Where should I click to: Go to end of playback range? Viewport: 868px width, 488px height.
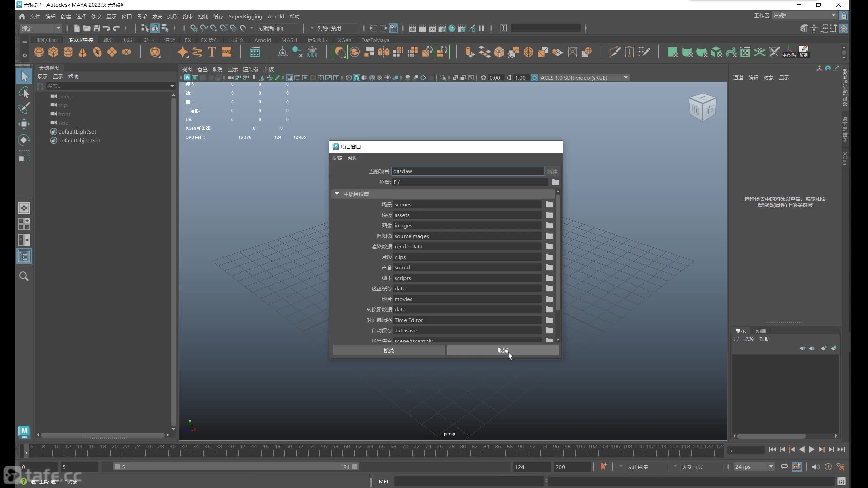coord(841,450)
